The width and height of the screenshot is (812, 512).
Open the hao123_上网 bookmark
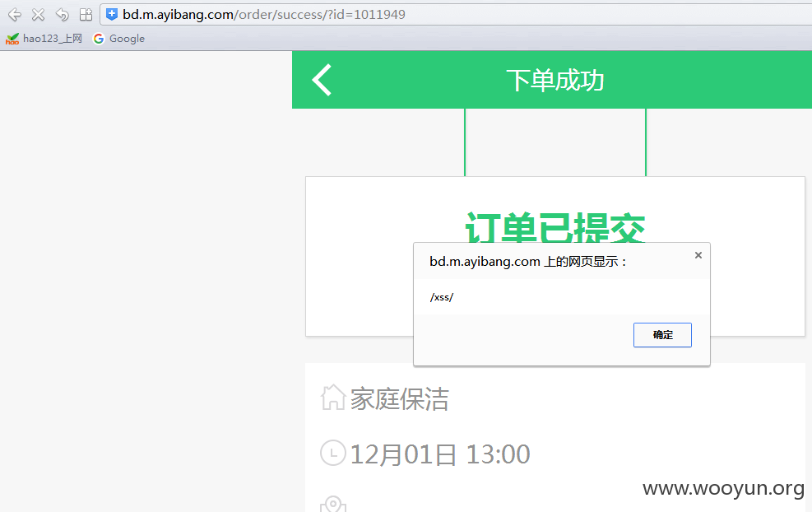click(44, 39)
